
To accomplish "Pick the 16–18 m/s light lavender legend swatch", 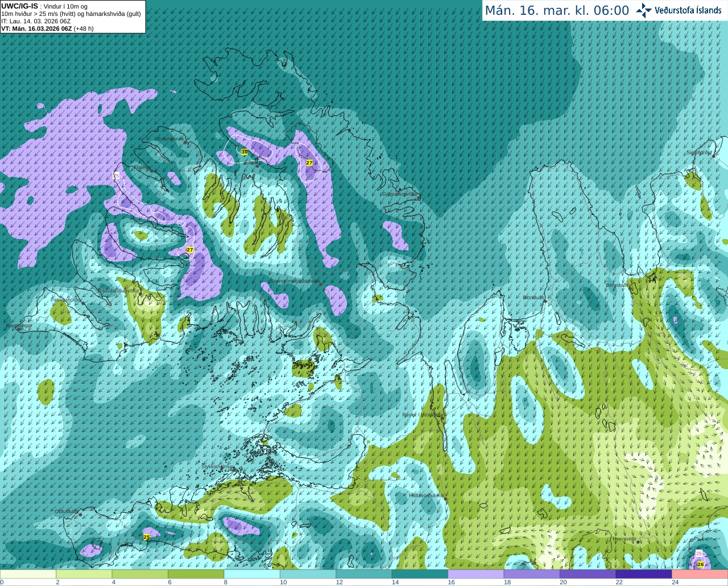I will click(476, 574).
